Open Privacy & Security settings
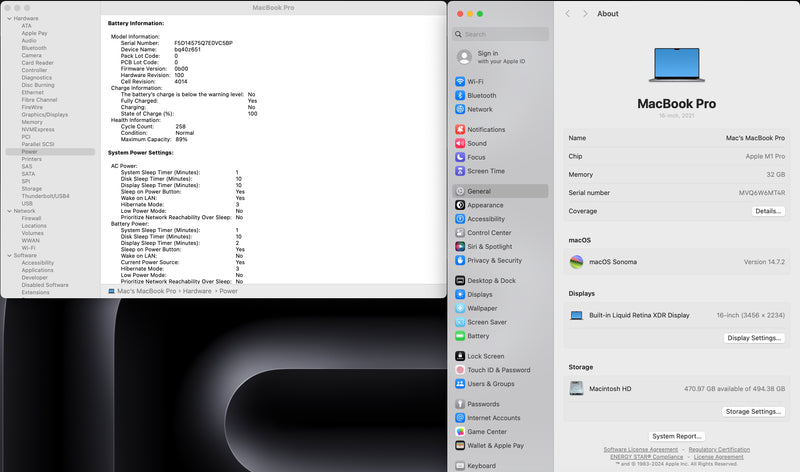800x472 pixels. [x=494, y=260]
